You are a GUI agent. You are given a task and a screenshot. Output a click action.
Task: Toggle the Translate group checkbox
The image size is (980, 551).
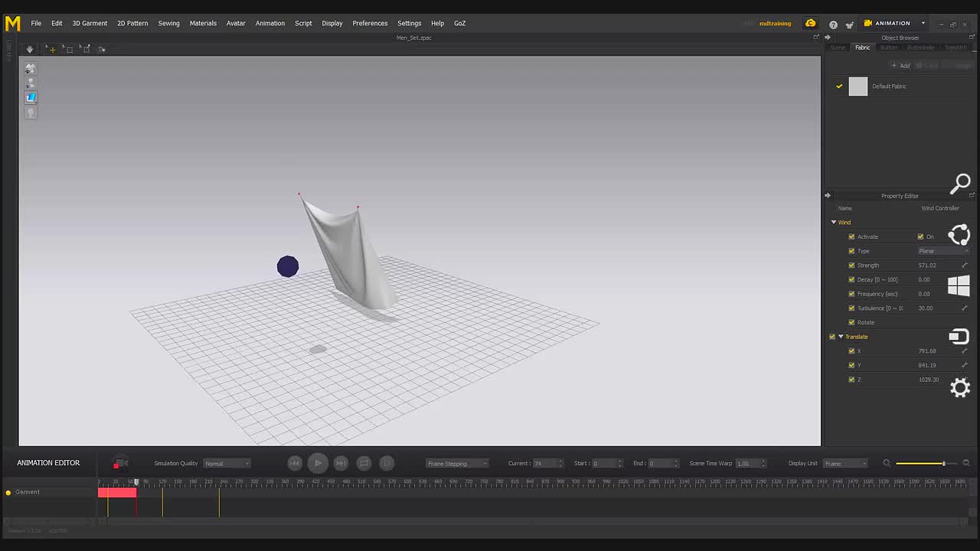pyautogui.click(x=832, y=337)
